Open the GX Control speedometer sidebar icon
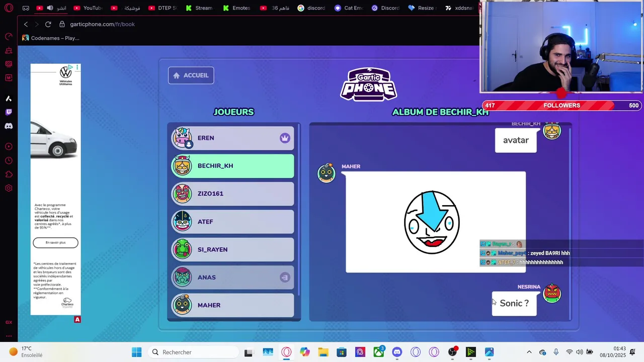The height and width of the screenshot is (362, 644). [x=9, y=37]
